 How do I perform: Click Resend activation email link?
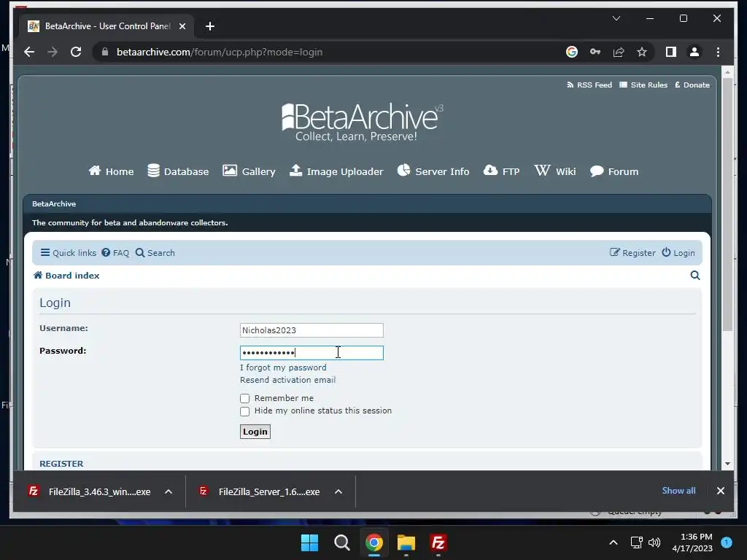coord(287,380)
